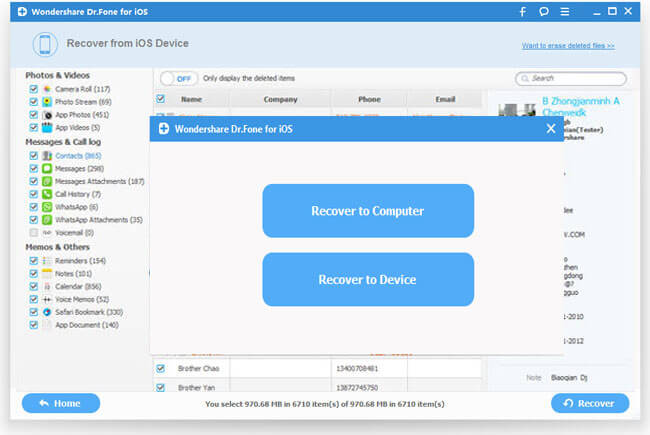Screen dimensions: 650x435
Task: Open the feedback chat bubble icon
Action: pos(544,12)
